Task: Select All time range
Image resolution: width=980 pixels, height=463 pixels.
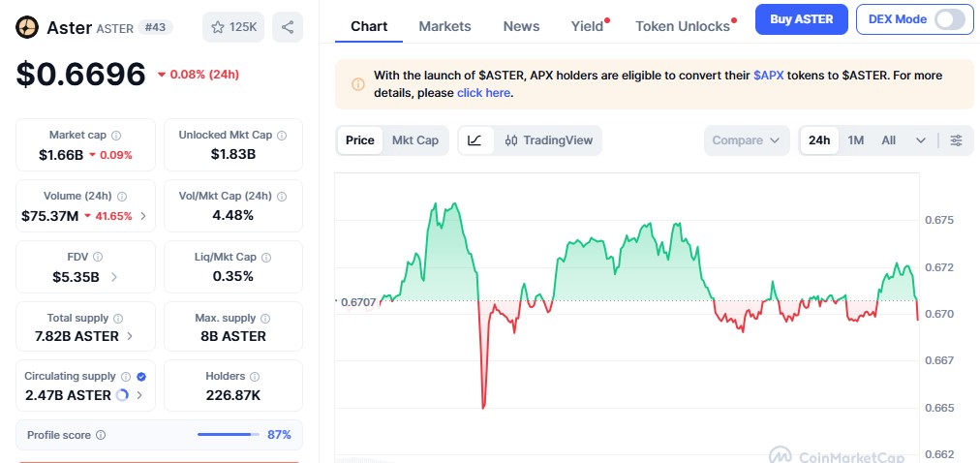Action: 889,139
